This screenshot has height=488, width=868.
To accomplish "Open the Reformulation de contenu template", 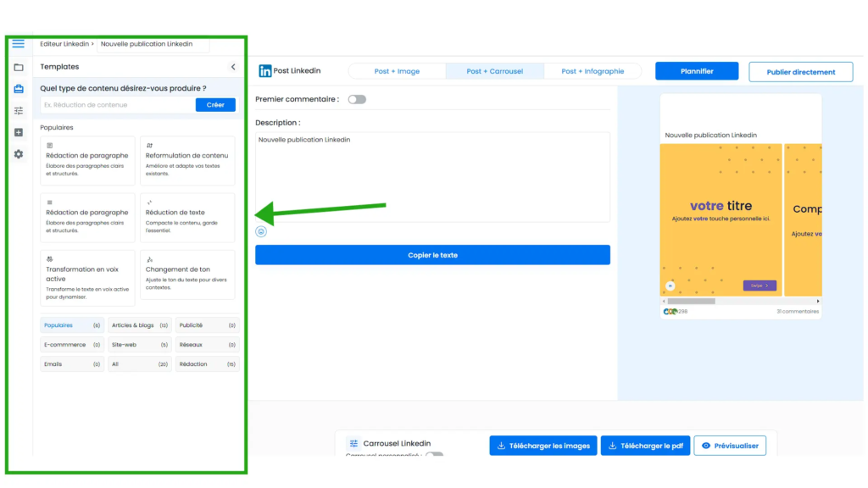I will pos(187,161).
